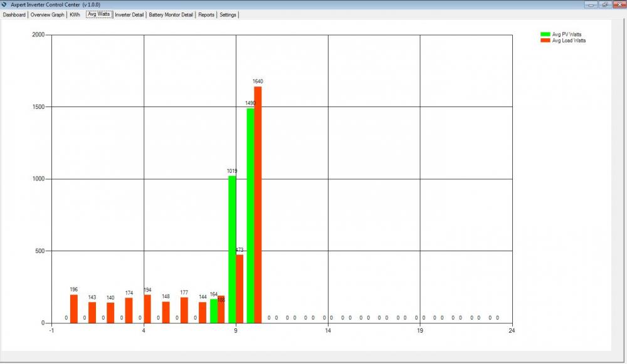Click the orange 143 load bar
Image resolution: width=627 pixels, height=364 pixels.
pyautogui.click(x=92, y=313)
